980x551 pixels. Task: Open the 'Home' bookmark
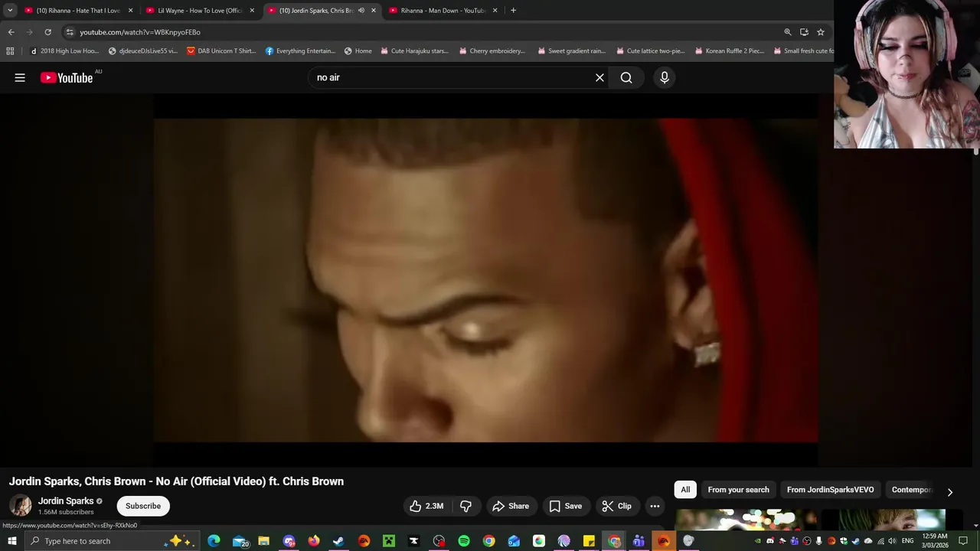pyautogui.click(x=358, y=51)
